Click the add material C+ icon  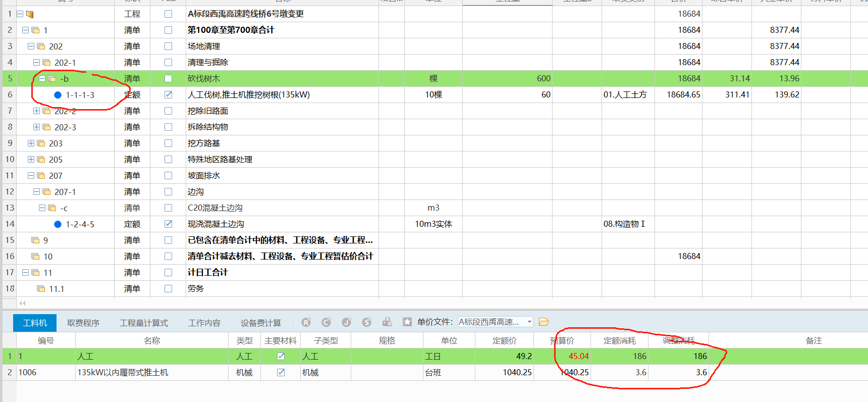point(327,322)
